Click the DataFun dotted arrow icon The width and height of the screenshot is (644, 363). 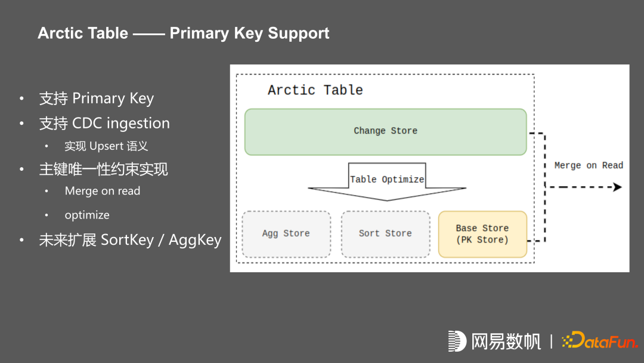tap(568, 342)
